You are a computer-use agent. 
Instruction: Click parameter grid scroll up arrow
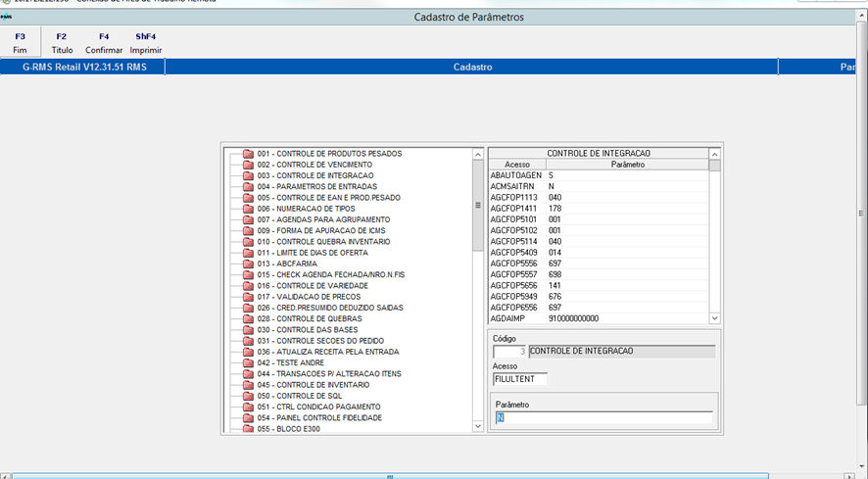click(714, 154)
